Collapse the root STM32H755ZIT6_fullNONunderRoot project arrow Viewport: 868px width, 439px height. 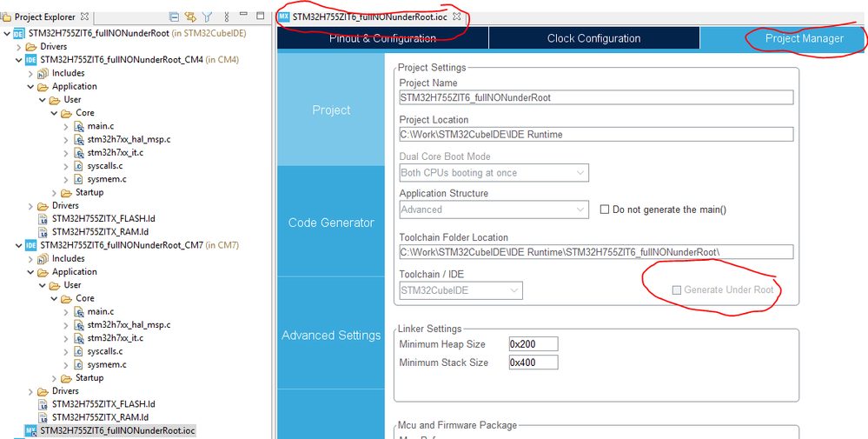point(7,33)
